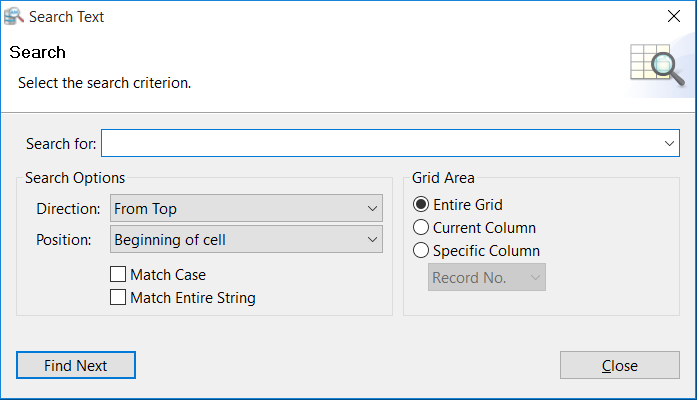
Task: Click the grid magnifier icon in header
Action: (x=656, y=66)
